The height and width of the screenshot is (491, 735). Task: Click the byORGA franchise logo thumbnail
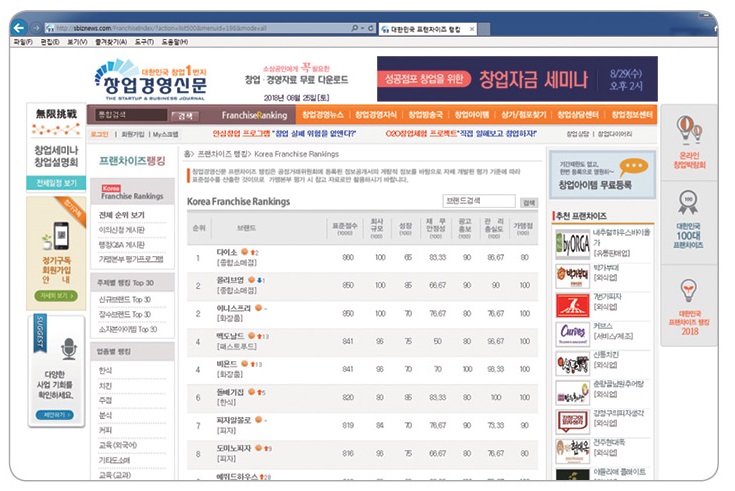click(572, 244)
